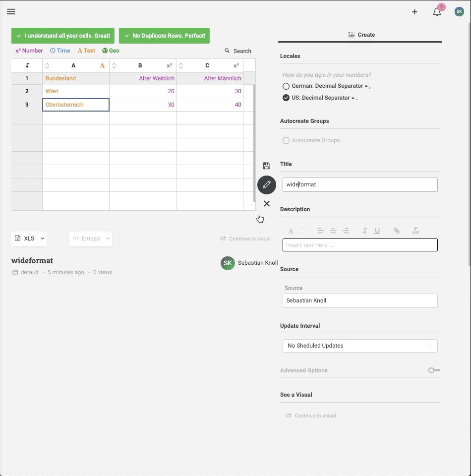471x476 pixels.
Task: Filter by Geo type
Action: pyautogui.click(x=111, y=51)
